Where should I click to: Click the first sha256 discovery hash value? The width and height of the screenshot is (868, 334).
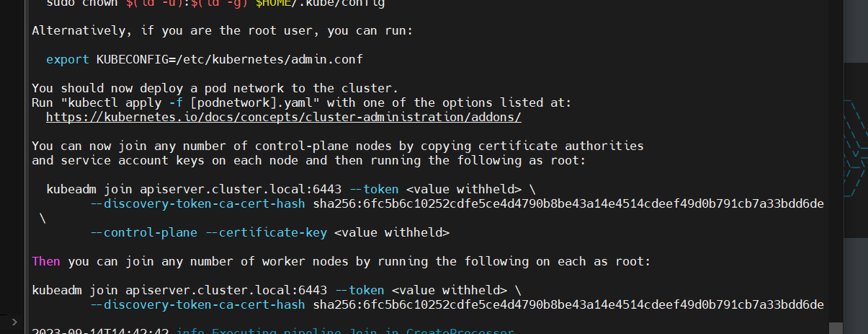[568, 203]
